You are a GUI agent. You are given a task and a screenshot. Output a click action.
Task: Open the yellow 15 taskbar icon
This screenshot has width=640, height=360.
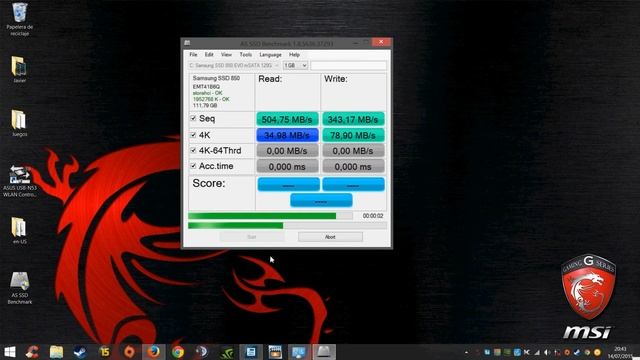104,352
